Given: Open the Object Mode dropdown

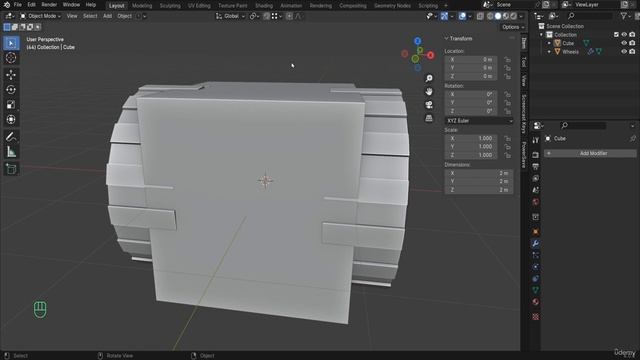Looking at the screenshot, I should [40, 16].
